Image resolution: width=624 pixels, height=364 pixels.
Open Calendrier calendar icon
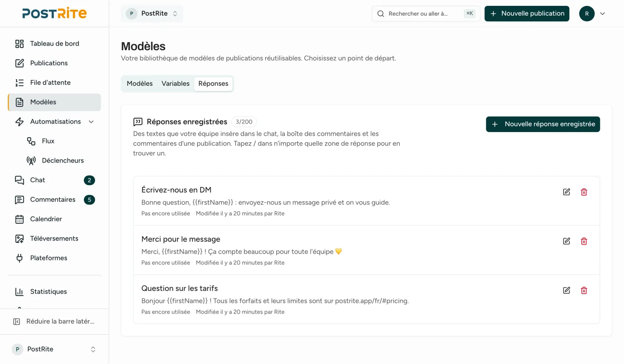19,219
